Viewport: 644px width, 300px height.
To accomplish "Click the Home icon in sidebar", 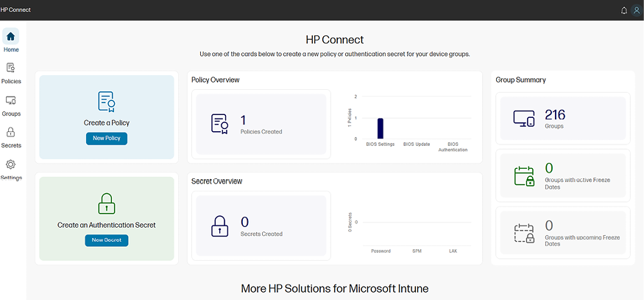I will 11,37.
